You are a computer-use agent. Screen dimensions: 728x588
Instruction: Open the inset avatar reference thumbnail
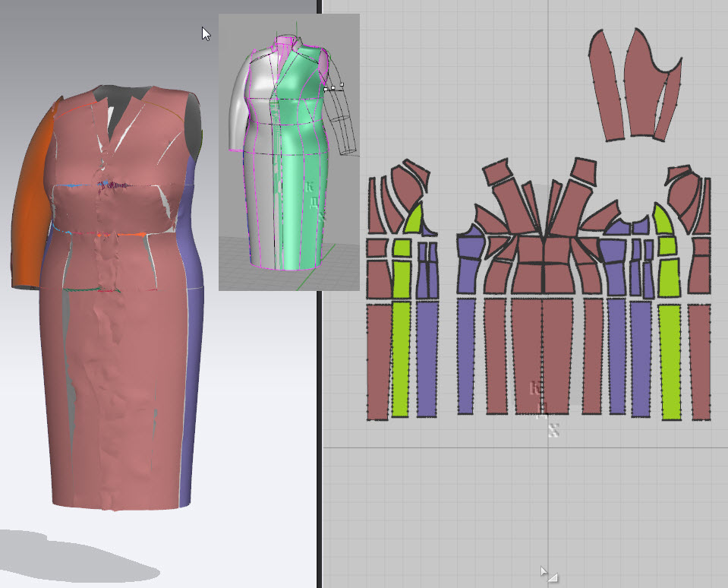288,152
